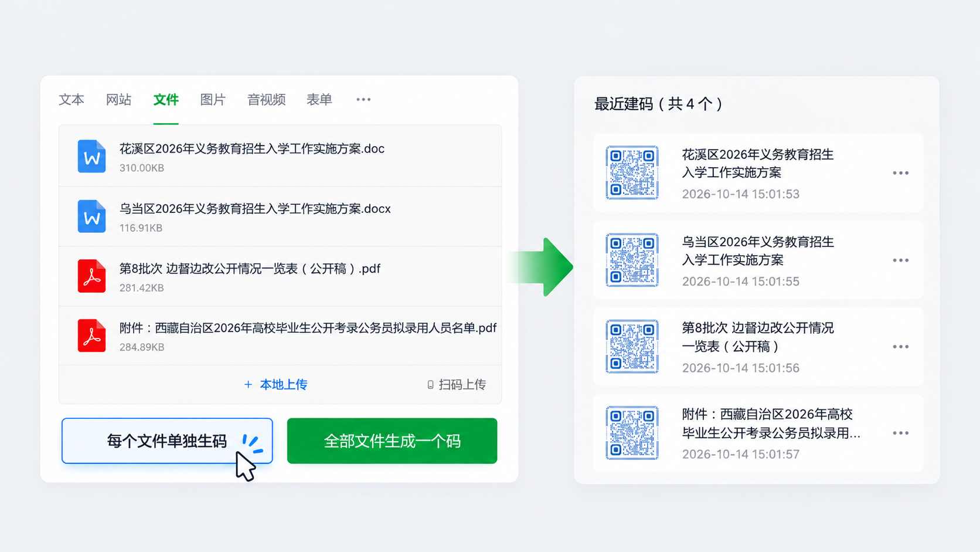The height and width of the screenshot is (552, 980).
Task: Select file name 花溪区2026年义务教育招生入学工作实施方案.doc
Action: (x=252, y=149)
